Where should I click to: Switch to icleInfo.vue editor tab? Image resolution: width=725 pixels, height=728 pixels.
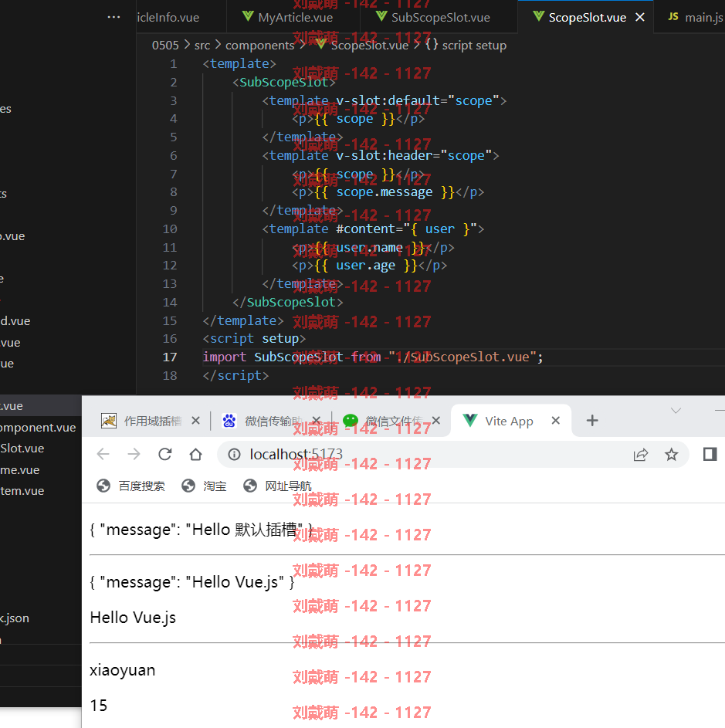pos(168,17)
